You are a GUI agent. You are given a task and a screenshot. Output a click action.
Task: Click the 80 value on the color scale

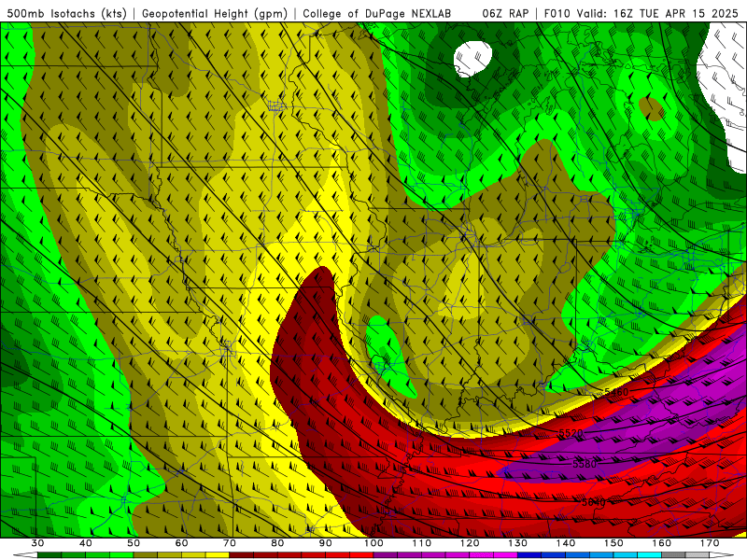point(277,543)
